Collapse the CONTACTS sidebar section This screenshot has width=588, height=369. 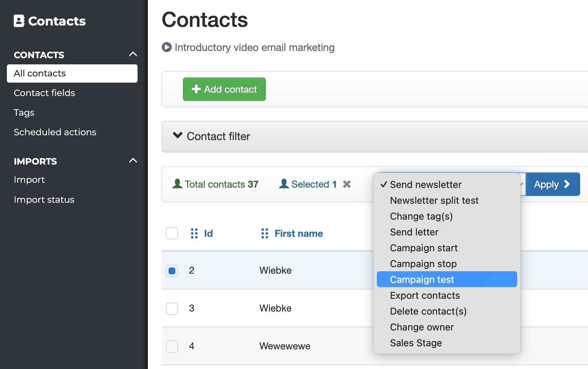coord(133,54)
